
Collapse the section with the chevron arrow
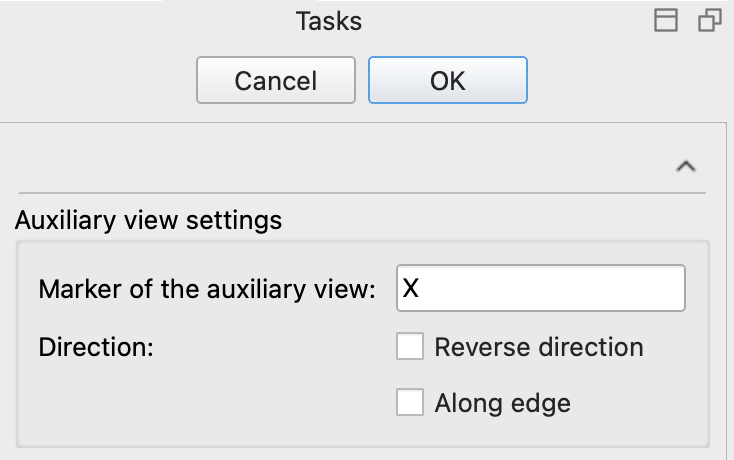click(x=686, y=167)
